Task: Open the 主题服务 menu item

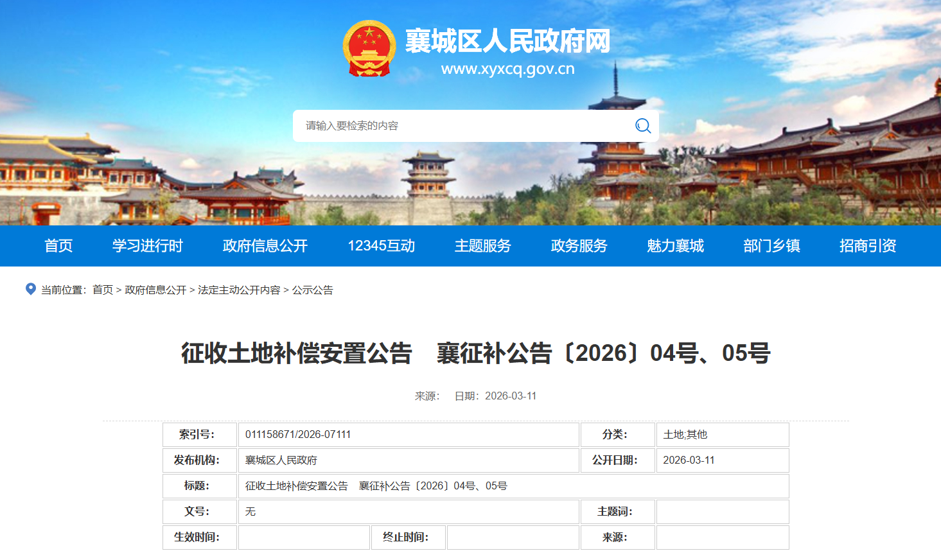Action: point(483,246)
